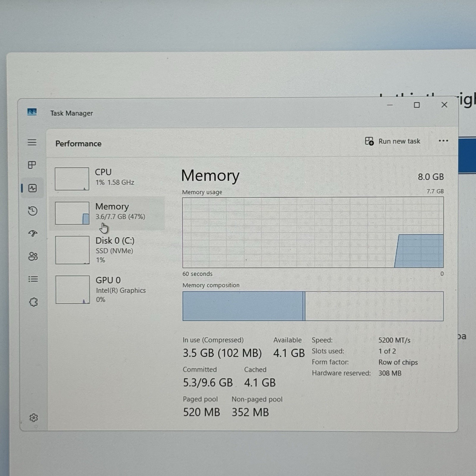Click the Paged pool 520 MB value
This screenshot has width=476, height=476.
[x=201, y=412]
